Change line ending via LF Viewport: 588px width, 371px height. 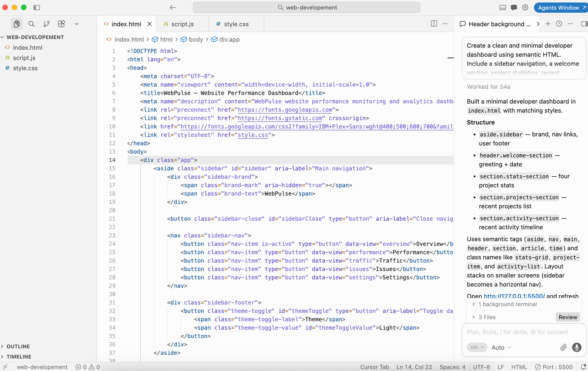(501, 367)
